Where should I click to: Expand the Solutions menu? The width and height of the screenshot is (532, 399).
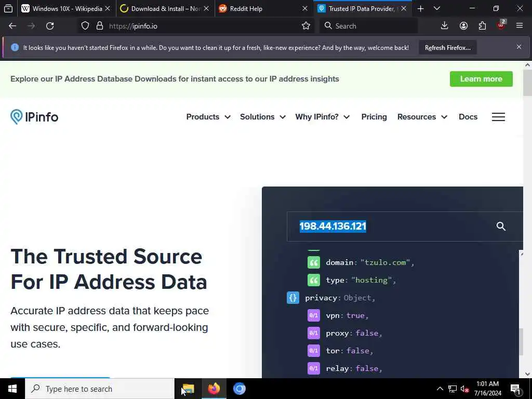tap(262, 117)
